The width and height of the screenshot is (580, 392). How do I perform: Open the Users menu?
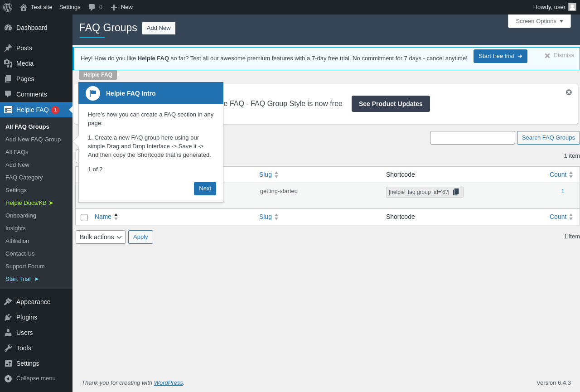tap(36, 333)
